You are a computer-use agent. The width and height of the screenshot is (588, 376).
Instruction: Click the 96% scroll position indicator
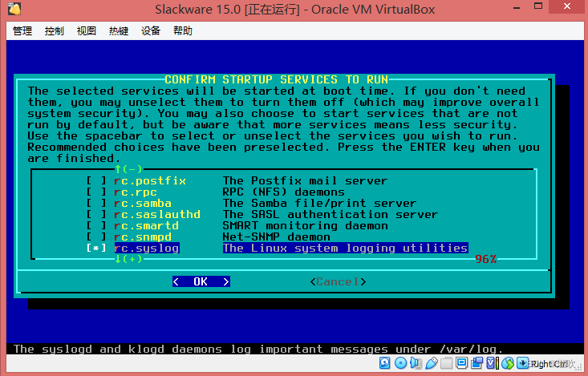(x=486, y=260)
